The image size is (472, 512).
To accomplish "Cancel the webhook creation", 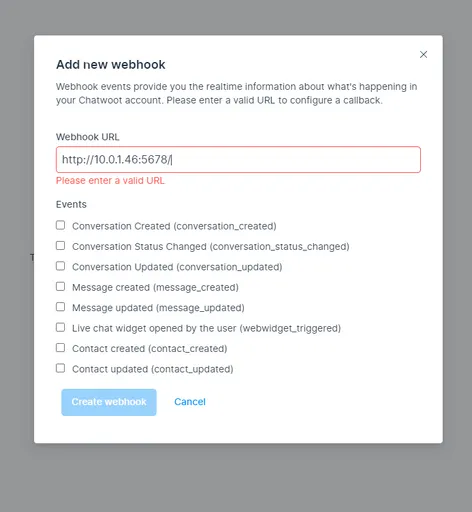I will [x=190, y=402].
